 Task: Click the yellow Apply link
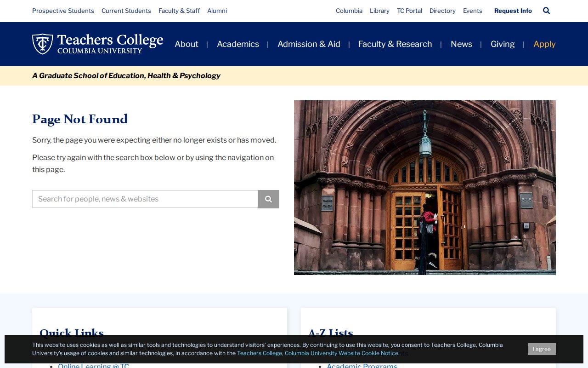(x=544, y=44)
